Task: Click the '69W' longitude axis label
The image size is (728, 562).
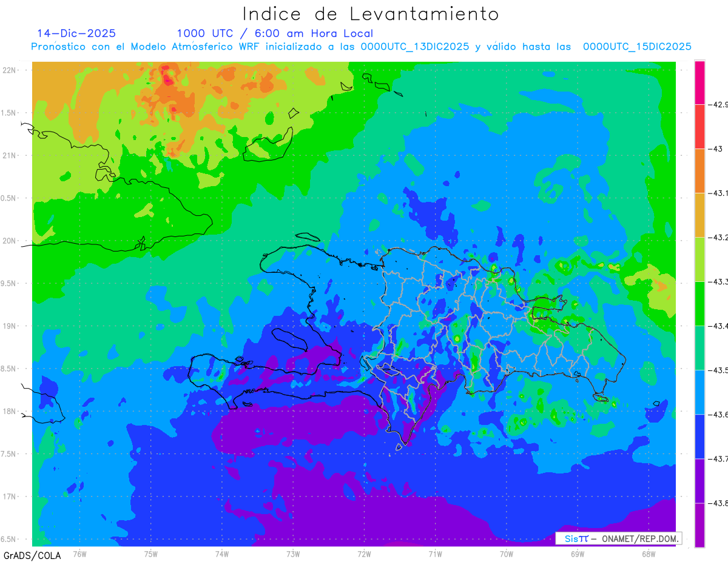Action: pos(578,554)
